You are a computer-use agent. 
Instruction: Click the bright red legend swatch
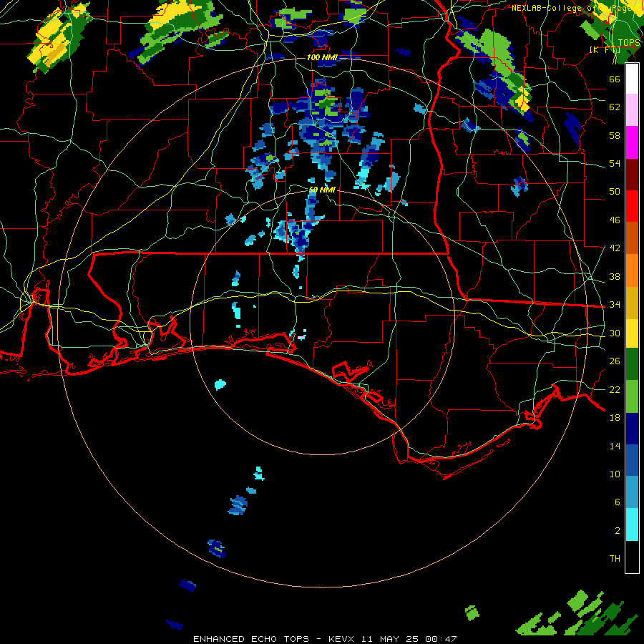(632, 206)
